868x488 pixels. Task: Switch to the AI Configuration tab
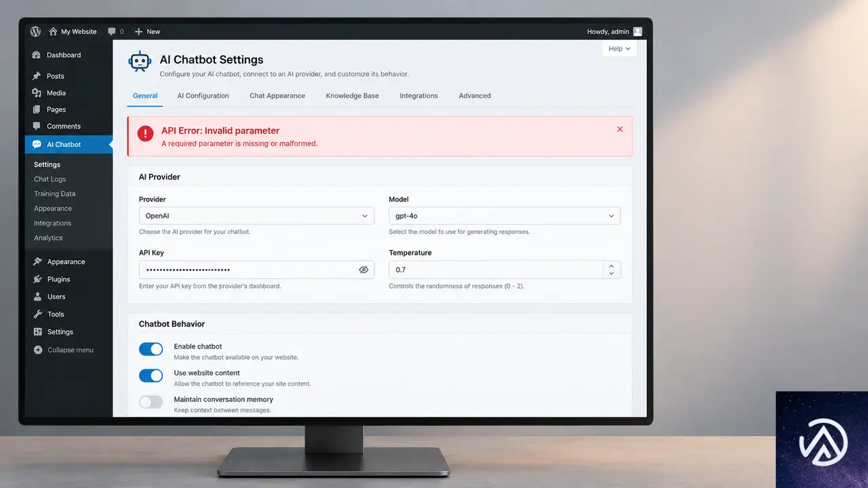(x=203, y=96)
